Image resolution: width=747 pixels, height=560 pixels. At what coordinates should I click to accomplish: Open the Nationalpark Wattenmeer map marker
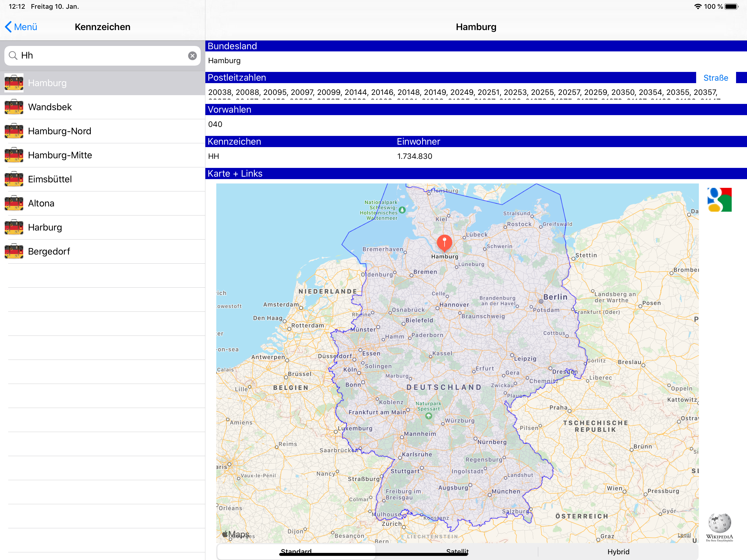pyautogui.click(x=402, y=210)
